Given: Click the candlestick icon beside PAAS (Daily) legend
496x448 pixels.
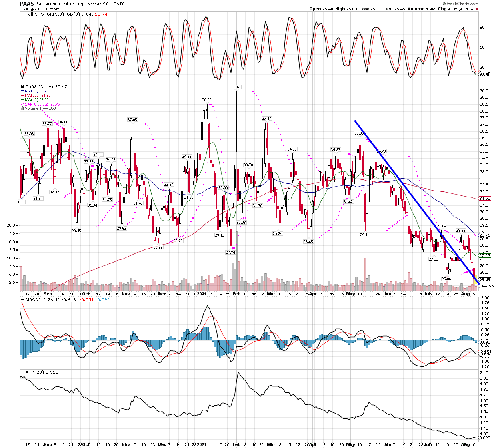Looking at the screenshot, I should click(x=22, y=86).
